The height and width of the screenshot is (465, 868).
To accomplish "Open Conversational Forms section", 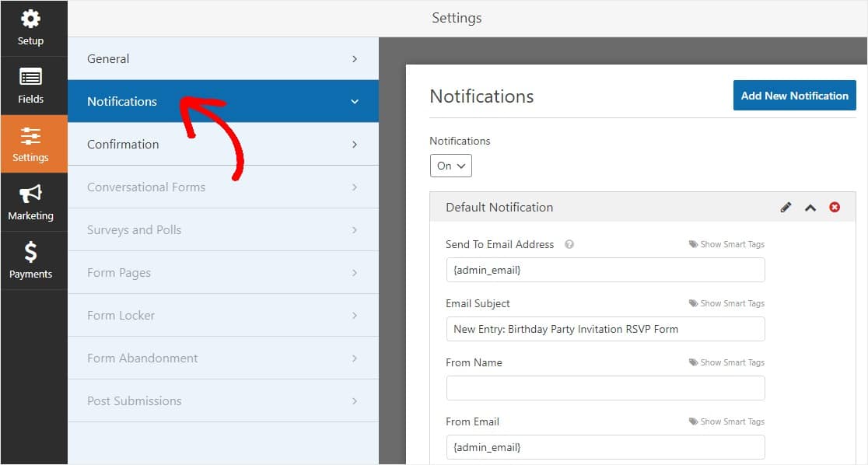I will [223, 187].
